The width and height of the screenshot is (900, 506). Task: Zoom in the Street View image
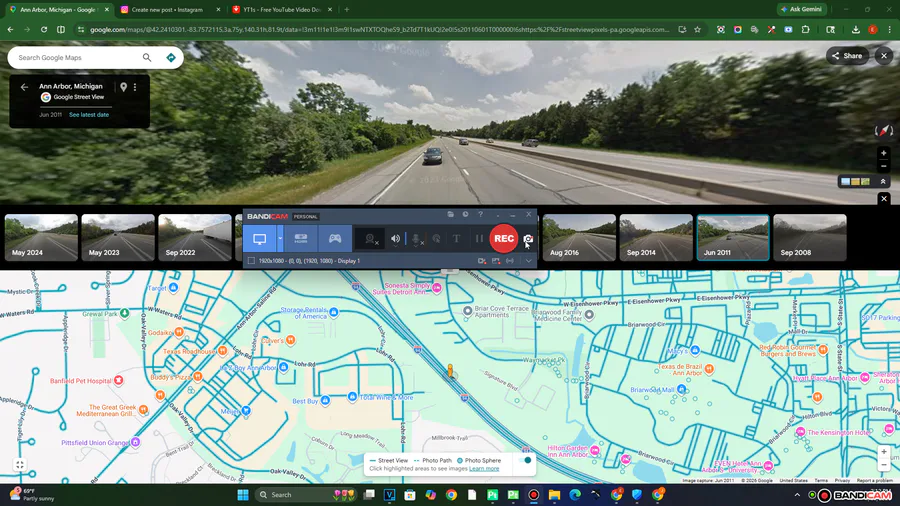pos(884,153)
